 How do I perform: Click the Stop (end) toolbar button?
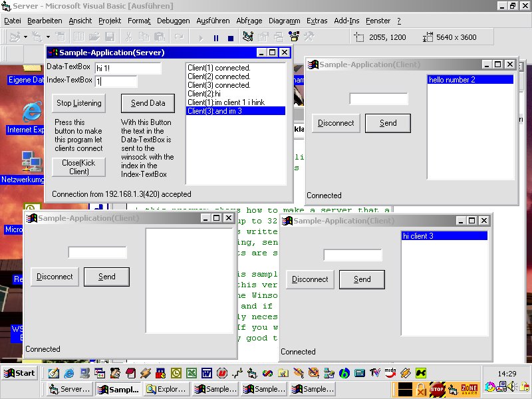[231, 38]
